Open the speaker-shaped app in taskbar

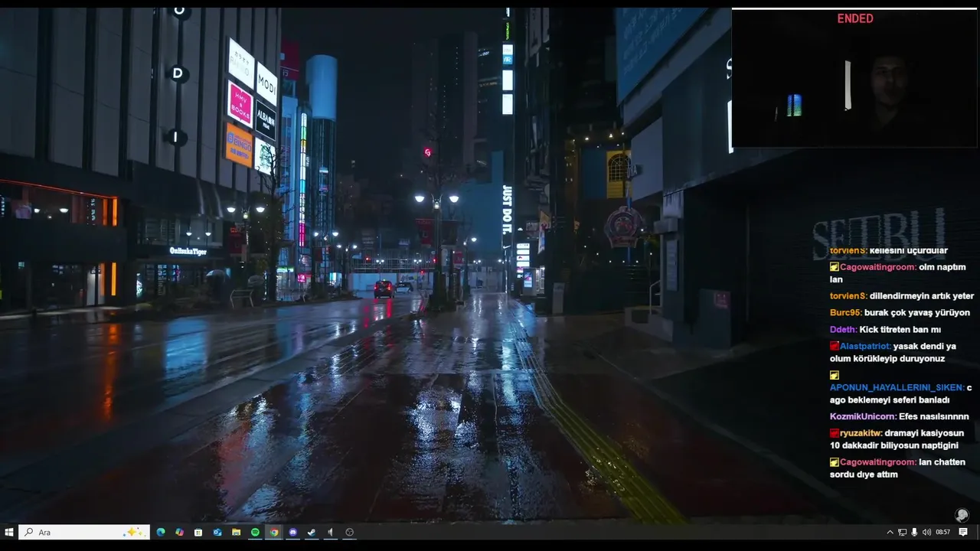point(331,532)
